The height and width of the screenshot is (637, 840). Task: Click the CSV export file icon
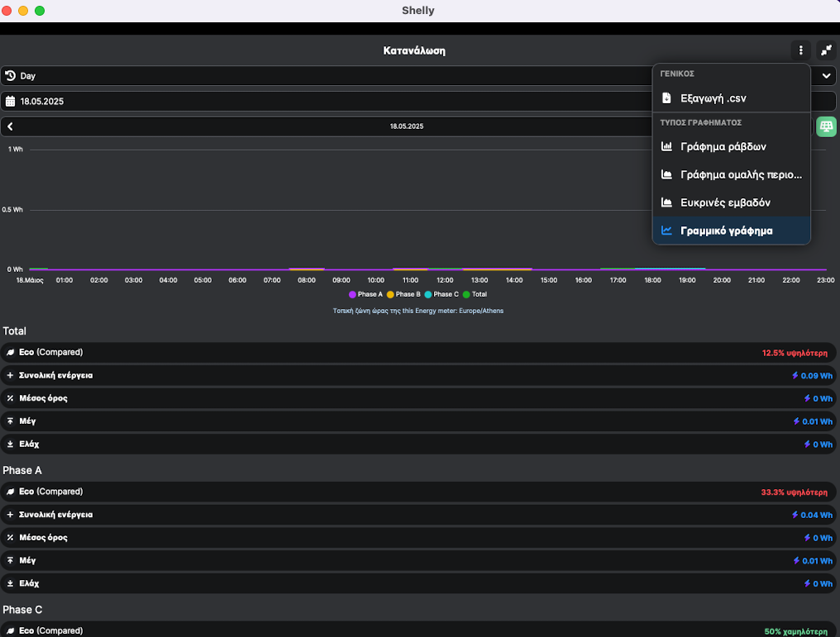pyautogui.click(x=666, y=98)
